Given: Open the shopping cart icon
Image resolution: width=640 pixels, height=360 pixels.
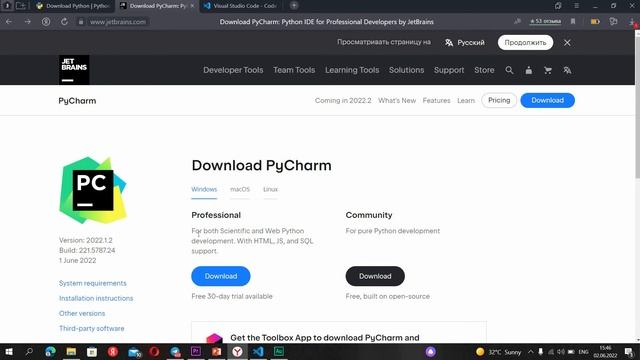Looking at the screenshot, I should (x=548, y=70).
